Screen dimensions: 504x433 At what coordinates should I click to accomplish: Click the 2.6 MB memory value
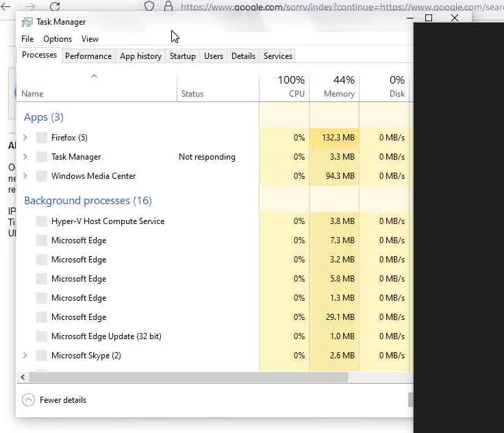[342, 356]
